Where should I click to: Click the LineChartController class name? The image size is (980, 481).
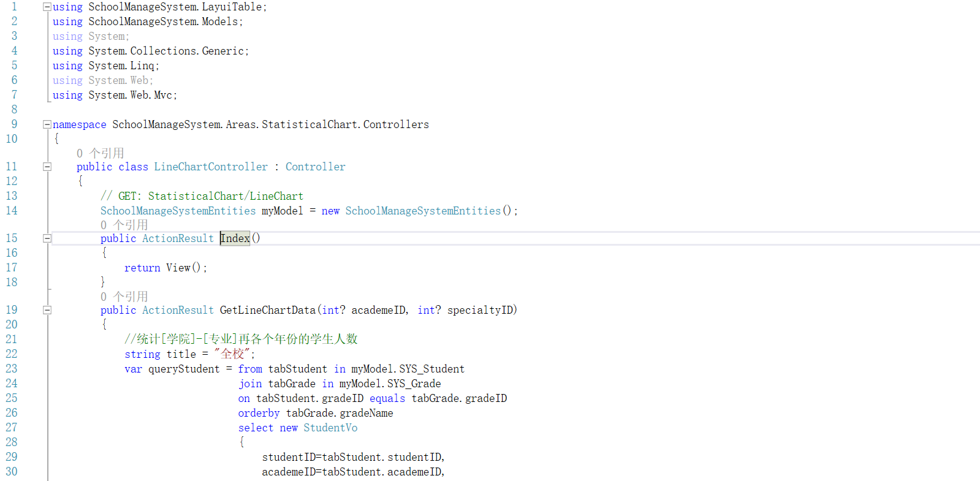(x=211, y=167)
